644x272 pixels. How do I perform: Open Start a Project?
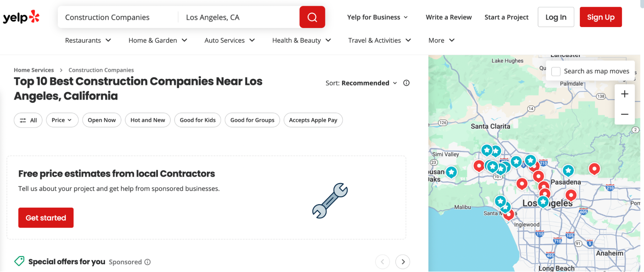(x=506, y=17)
